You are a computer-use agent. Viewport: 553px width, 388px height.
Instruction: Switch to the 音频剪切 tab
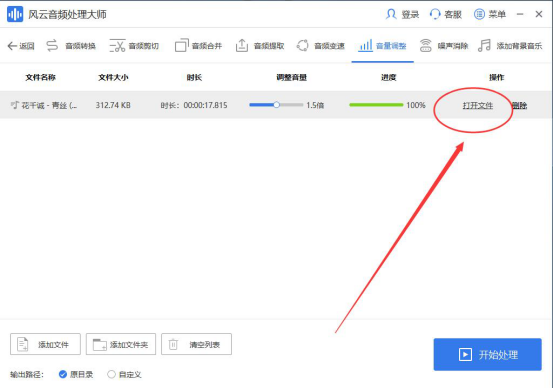pos(134,46)
